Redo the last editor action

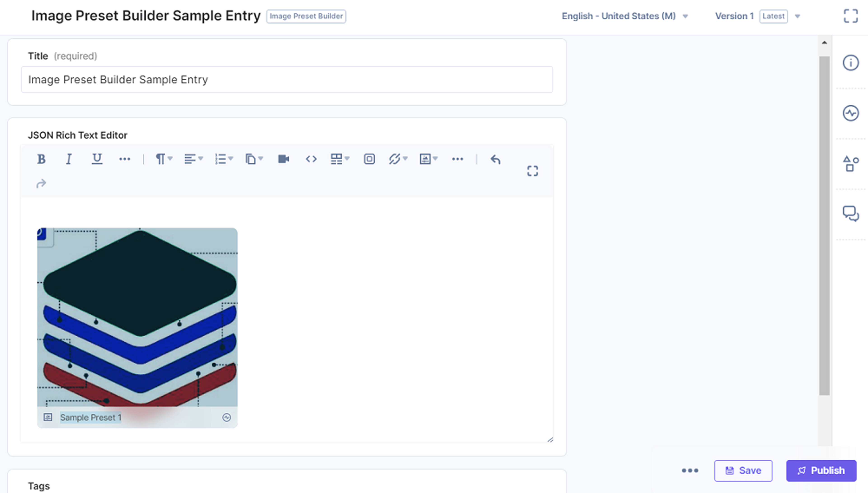[x=41, y=184]
